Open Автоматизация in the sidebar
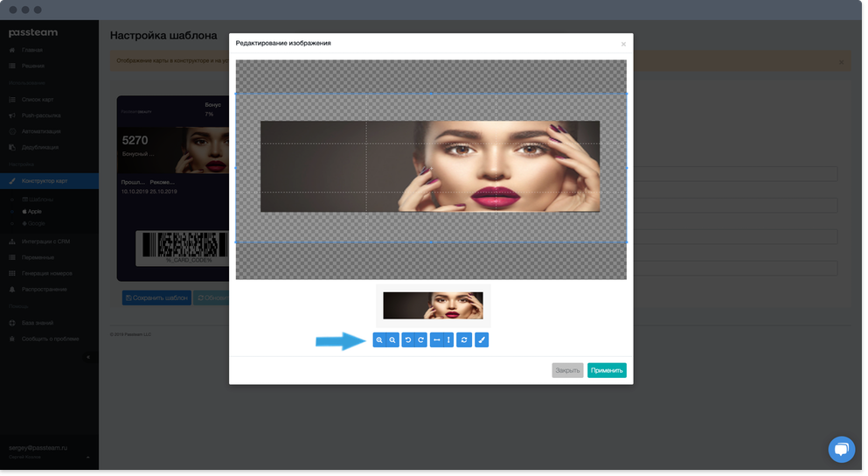The width and height of the screenshot is (868, 476). coord(41,132)
